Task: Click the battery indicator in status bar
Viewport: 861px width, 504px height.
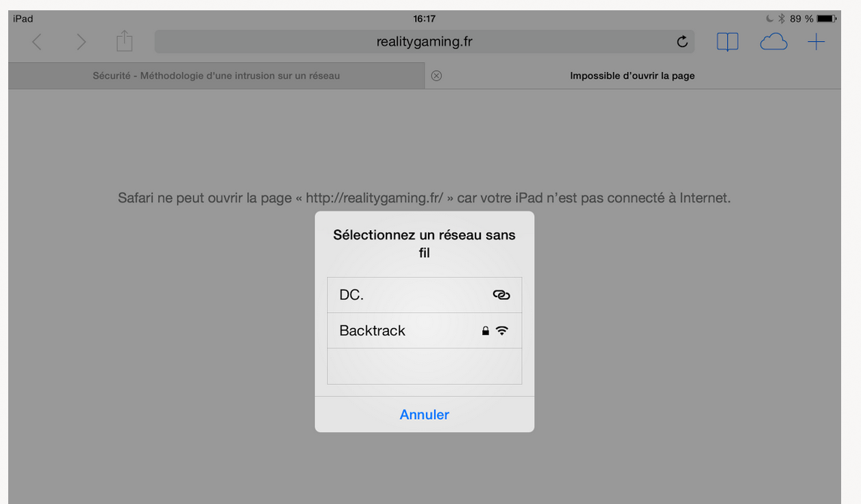Action: coord(827,18)
